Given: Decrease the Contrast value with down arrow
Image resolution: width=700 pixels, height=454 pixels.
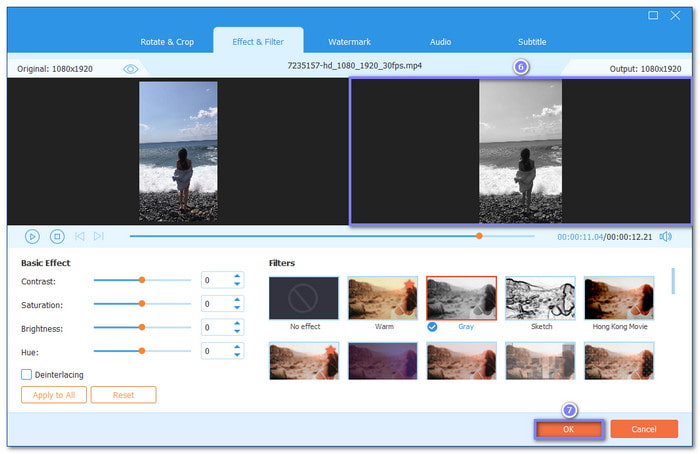Looking at the screenshot, I should click(237, 284).
